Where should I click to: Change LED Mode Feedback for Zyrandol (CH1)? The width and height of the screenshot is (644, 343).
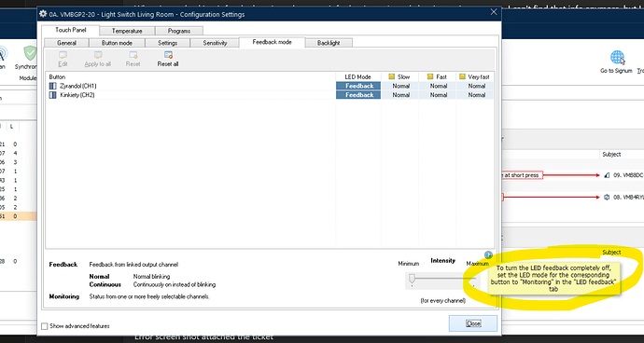coord(358,86)
